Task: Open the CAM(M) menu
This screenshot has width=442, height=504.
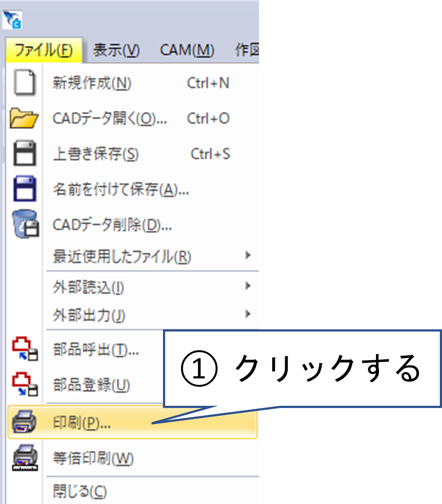Action: (187, 50)
